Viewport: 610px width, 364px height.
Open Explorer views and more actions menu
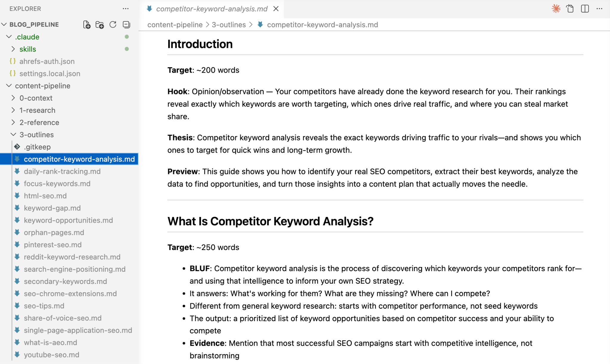tap(126, 9)
